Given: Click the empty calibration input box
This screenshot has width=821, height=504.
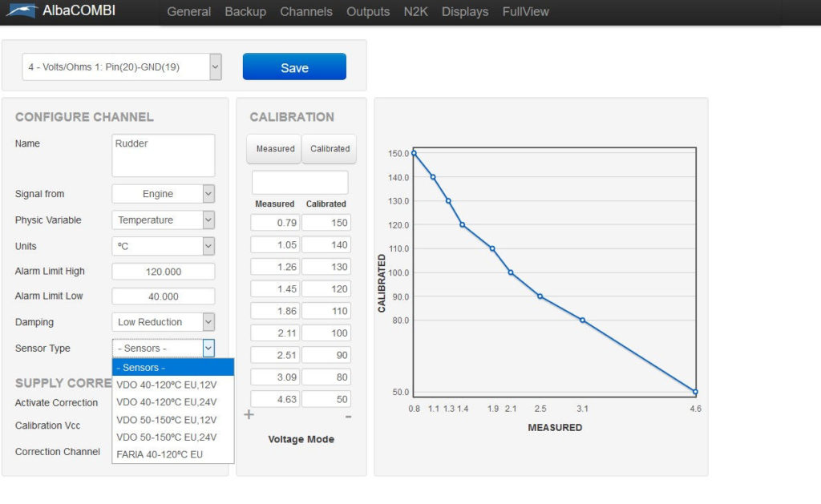Looking at the screenshot, I should point(300,182).
